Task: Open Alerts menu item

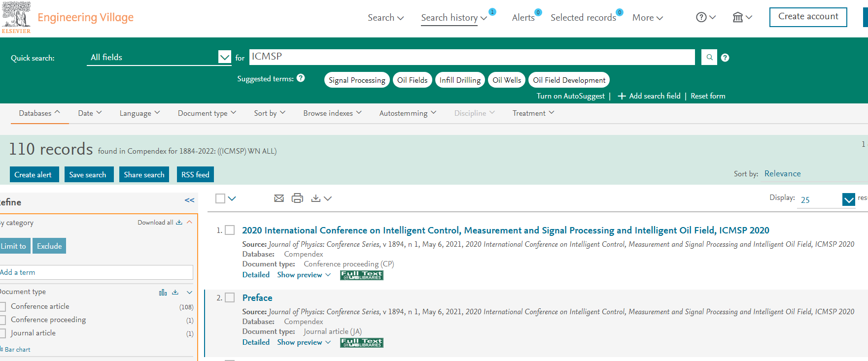Action: point(523,18)
